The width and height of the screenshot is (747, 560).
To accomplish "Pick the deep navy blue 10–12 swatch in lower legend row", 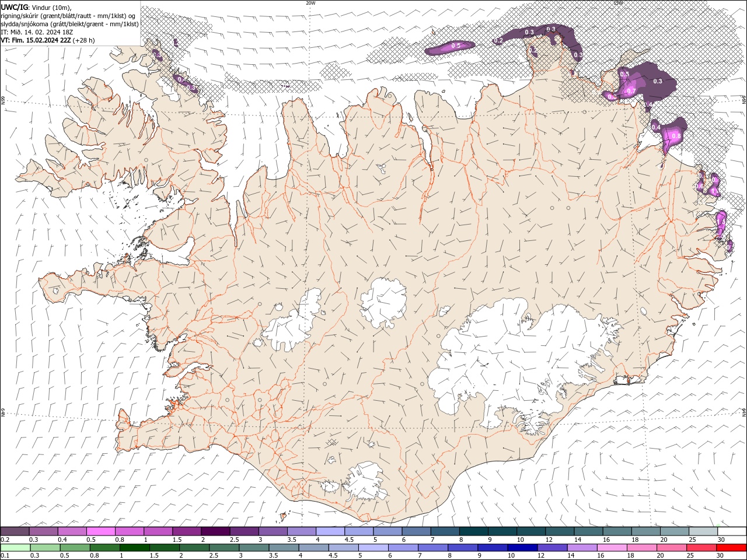I will coord(522,548).
